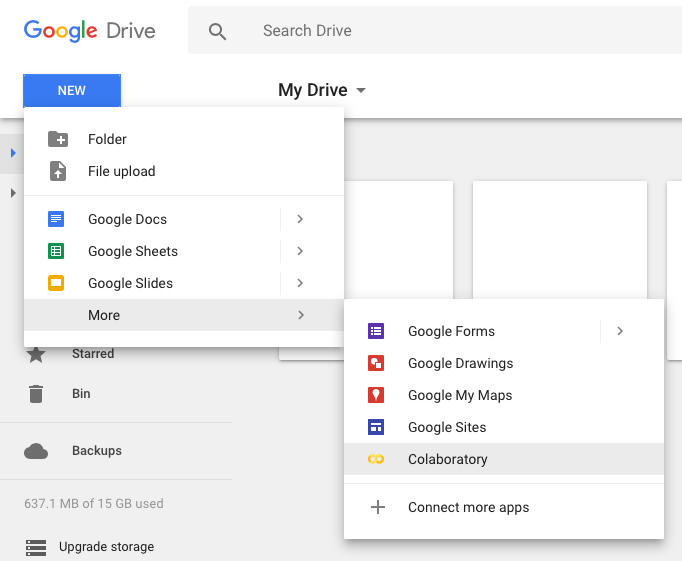Open the More menu entry
Screen dimensions: 682x561
[x=184, y=315]
